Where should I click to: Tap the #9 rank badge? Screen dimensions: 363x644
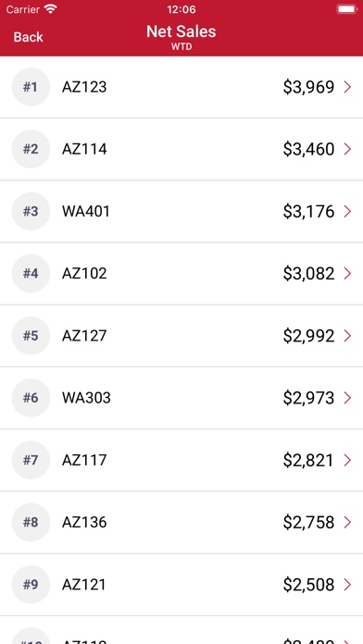click(31, 585)
